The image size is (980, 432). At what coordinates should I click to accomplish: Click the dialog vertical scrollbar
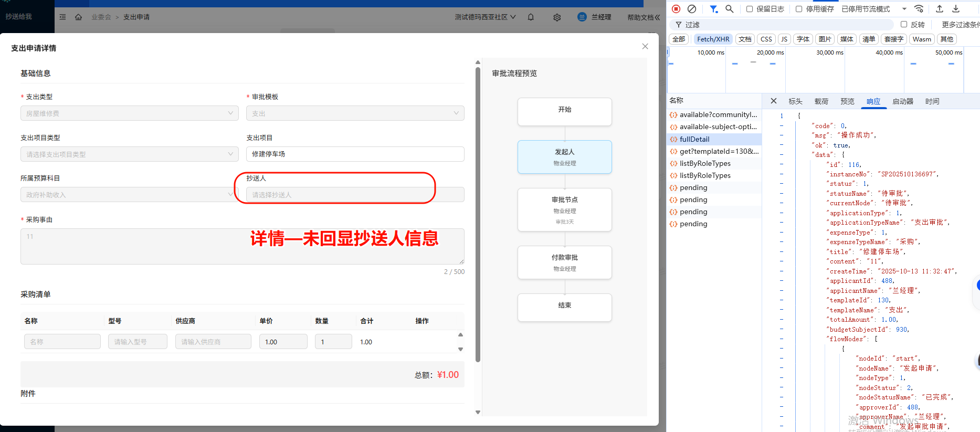pos(478,214)
